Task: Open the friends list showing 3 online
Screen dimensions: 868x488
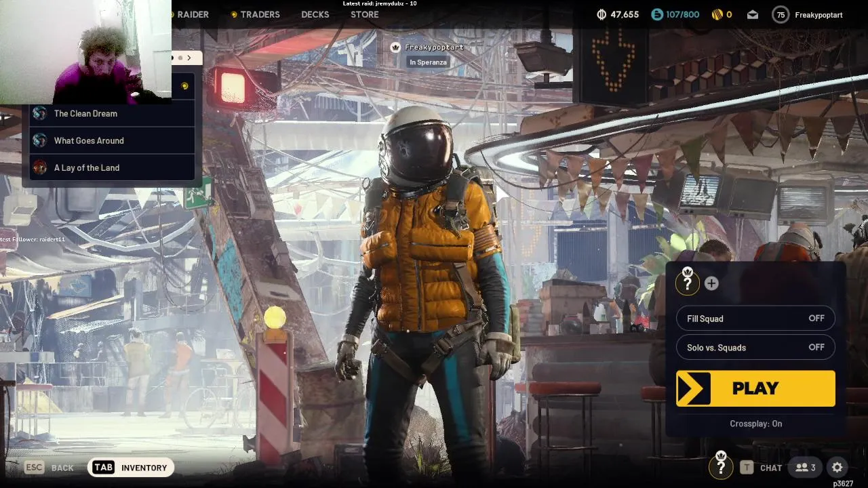Action: click(x=805, y=468)
